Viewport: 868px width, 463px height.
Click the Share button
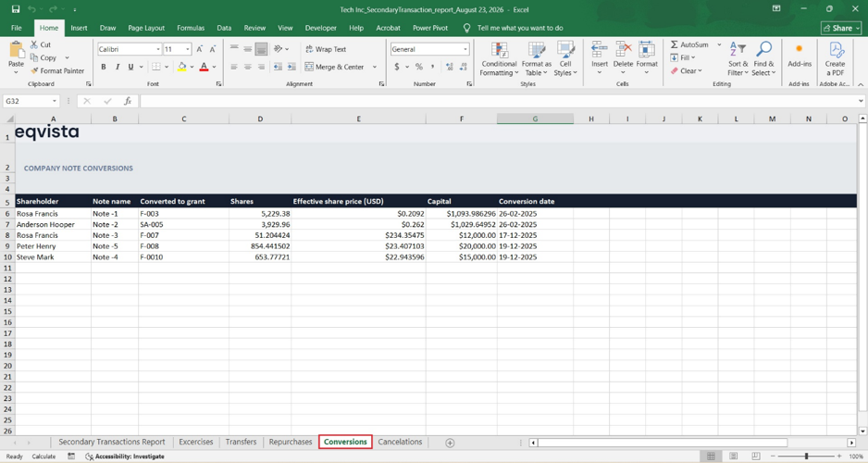pyautogui.click(x=841, y=28)
